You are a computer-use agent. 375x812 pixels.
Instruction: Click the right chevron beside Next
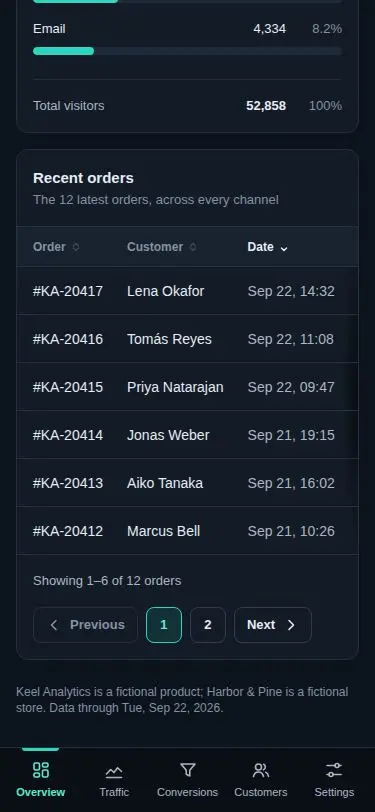291,625
